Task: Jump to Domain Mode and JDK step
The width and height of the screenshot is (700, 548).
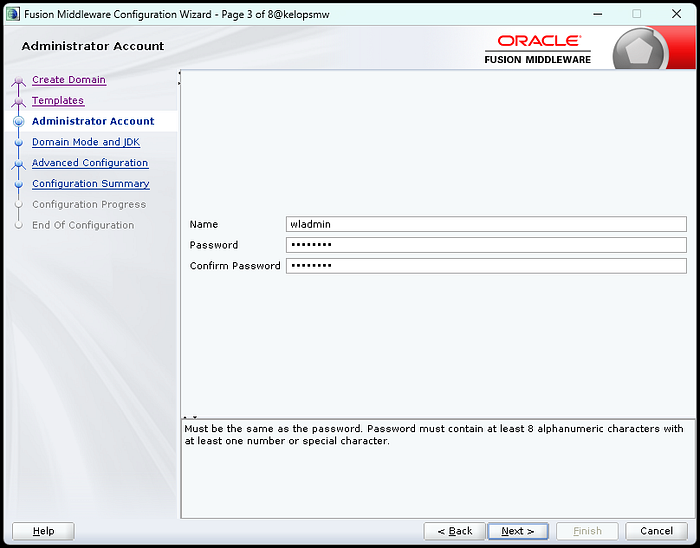Action: point(86,142)
